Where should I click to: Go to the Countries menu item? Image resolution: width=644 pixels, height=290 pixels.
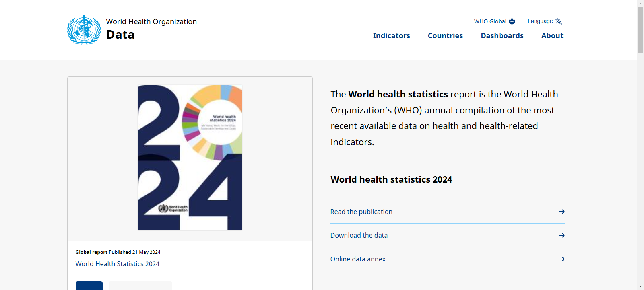[445, 36]
